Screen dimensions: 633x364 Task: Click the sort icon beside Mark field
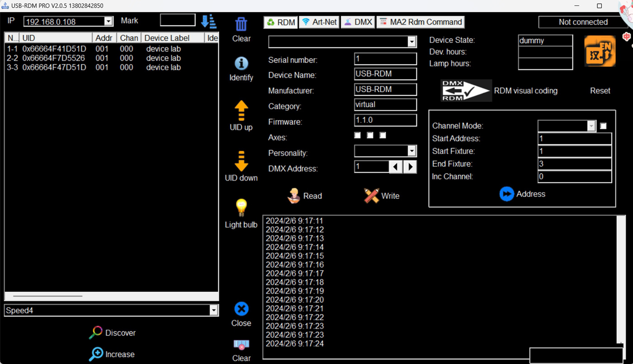209,21
